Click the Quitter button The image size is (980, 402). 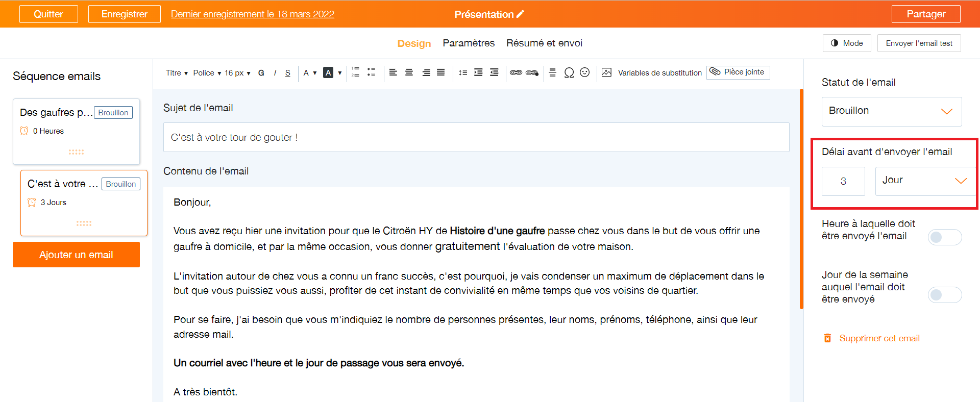click(48, 14)
